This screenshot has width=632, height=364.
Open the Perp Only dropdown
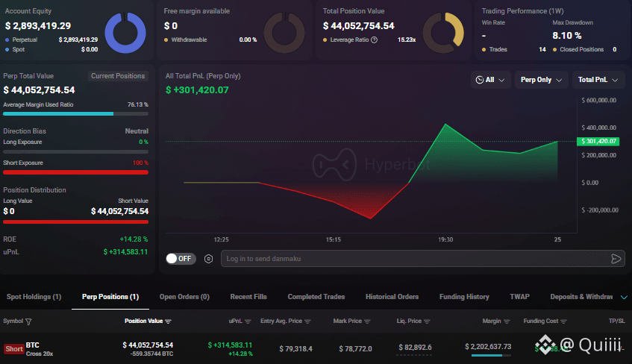click(541, 80)
